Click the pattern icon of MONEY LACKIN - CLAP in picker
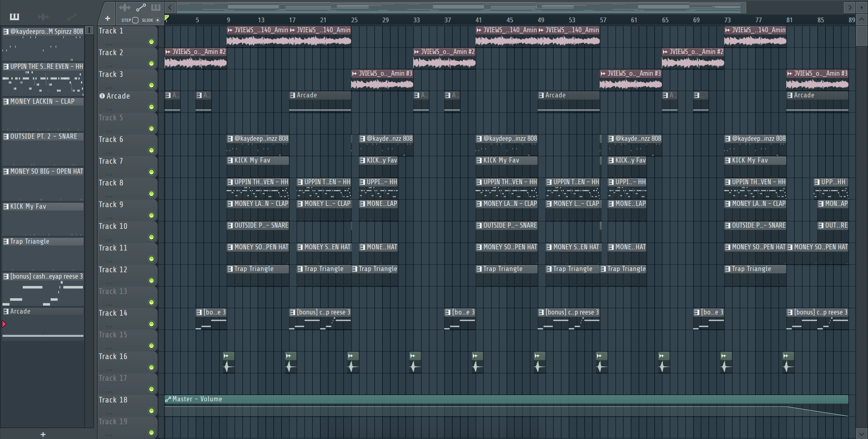Viewport: 868px width, 439px height. pos(6,102)
